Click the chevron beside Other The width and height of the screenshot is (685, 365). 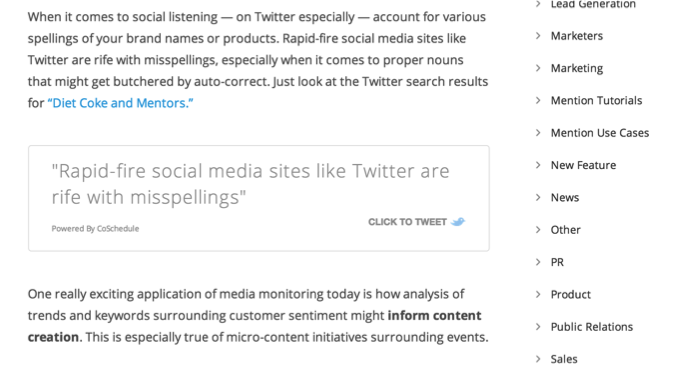[538, 230]
